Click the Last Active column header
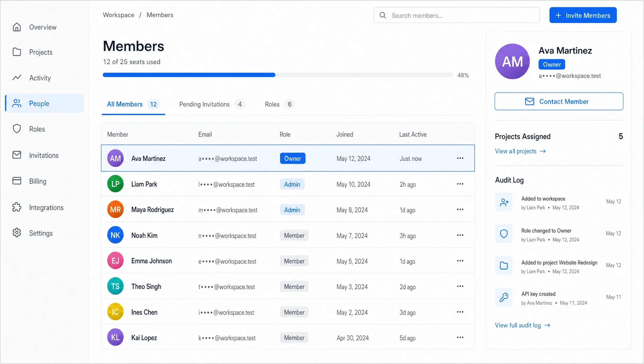Image resolution: width=644 pixels, height=364 pixels. pyautogui.click(x=413, y=135)
